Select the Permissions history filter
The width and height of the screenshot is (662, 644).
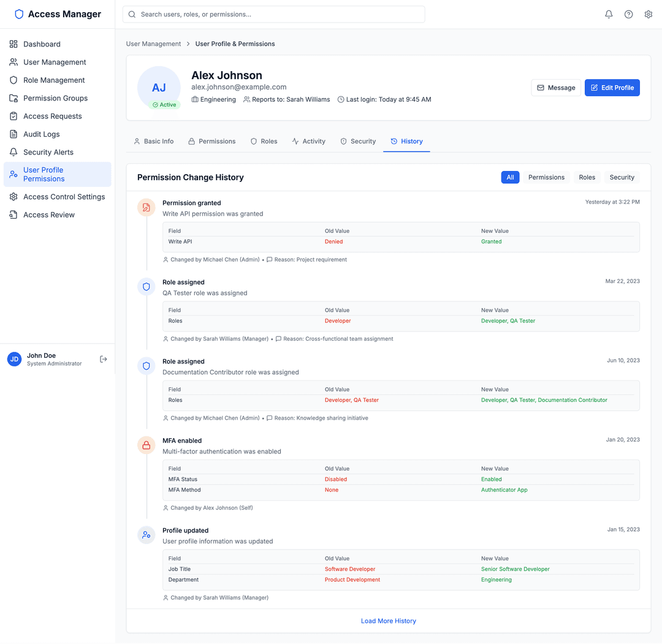[x=546, y=177]
